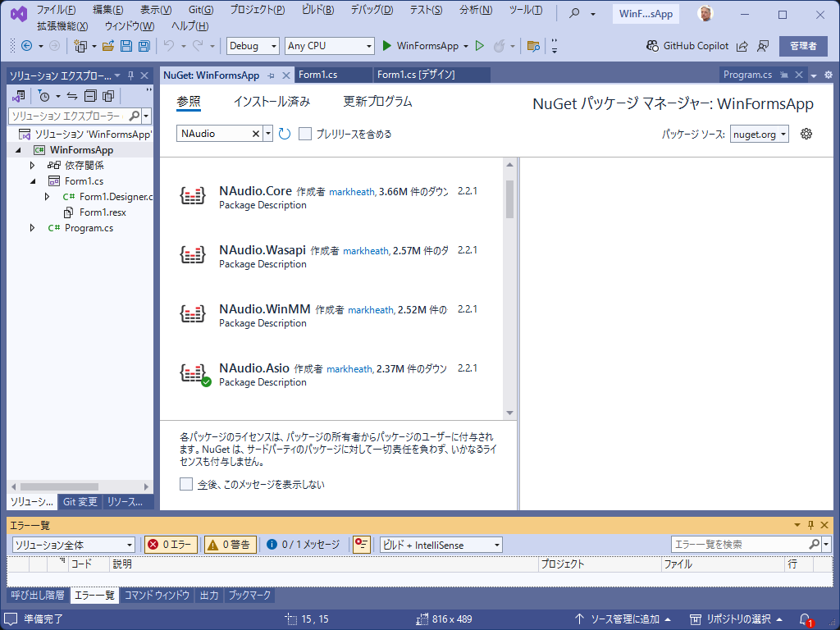This screenshot has width=840, height=630.
Task: Click markheath link on NAudio.Core
Action: pyautogui.click(x=352, y=192)
